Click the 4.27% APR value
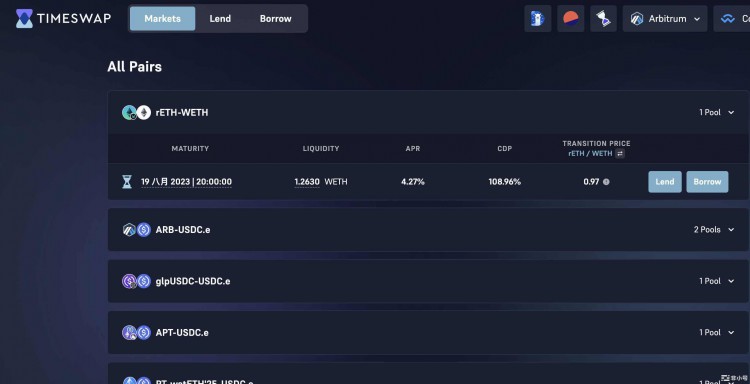This screenshot has width=750, height=384. (413, 182)
